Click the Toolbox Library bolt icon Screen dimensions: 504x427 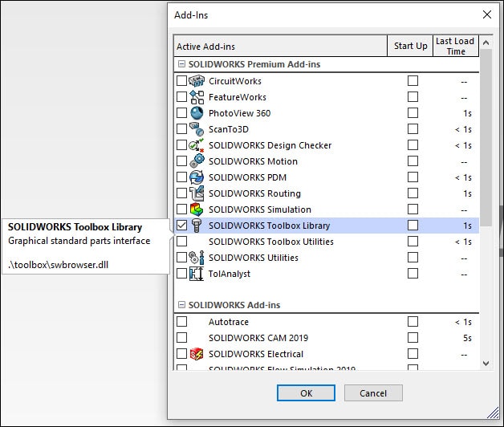tap(197, 226)
